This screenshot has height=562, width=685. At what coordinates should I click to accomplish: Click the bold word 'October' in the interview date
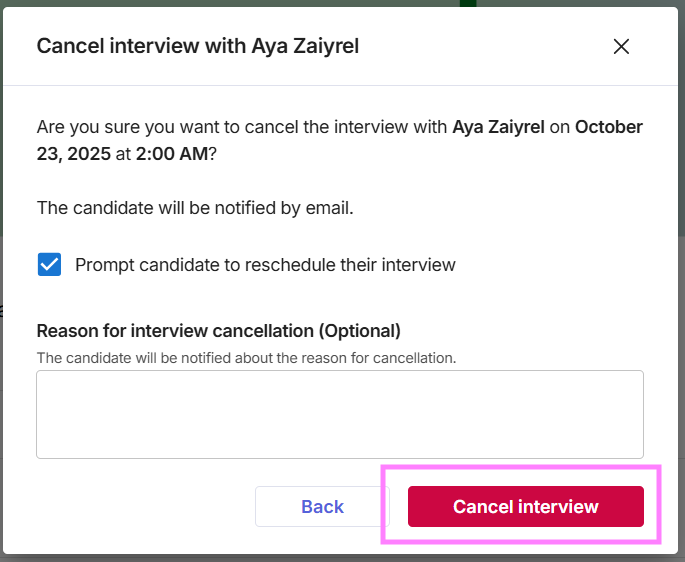point(608,127)
